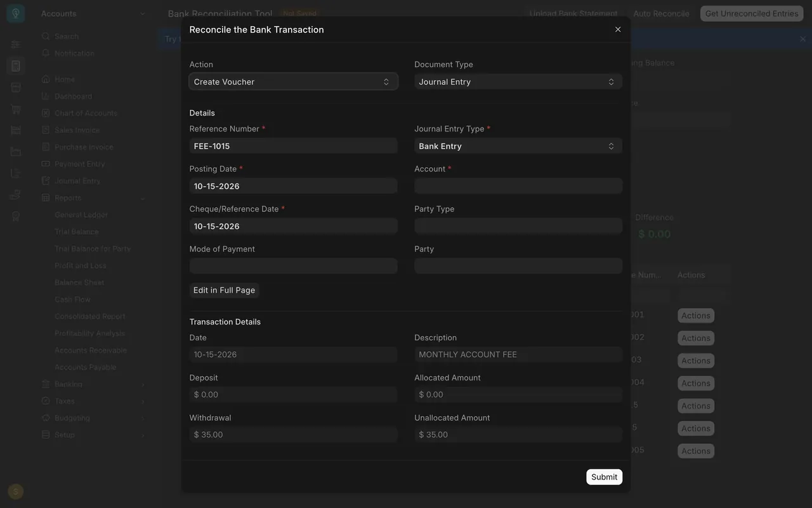Expand the Banking section in the sidebar

(x=143, y=384)
